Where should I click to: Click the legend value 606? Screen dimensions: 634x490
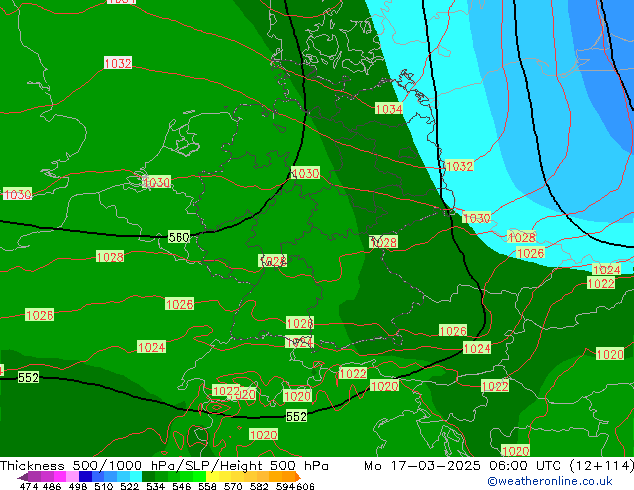click(x=304, y=486)
